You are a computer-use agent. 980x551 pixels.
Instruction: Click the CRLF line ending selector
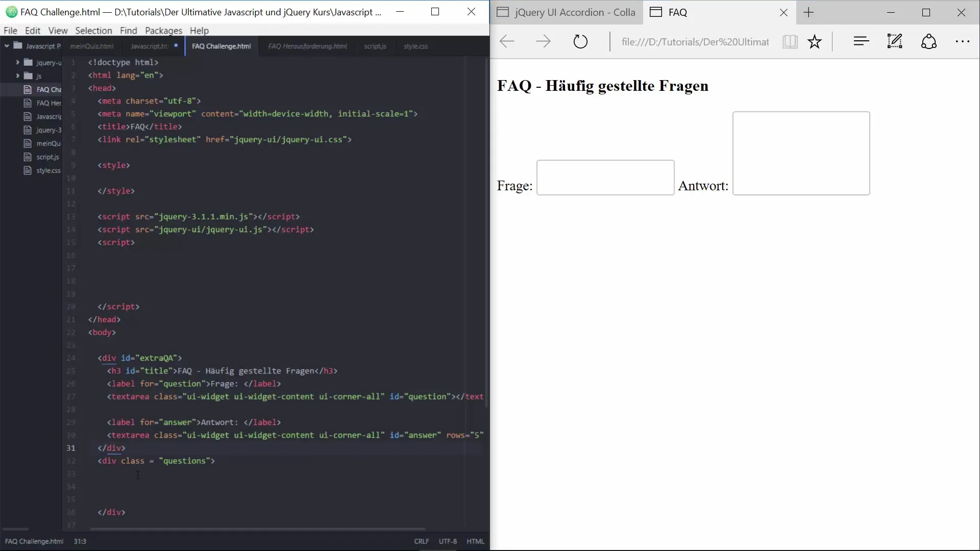[422, 541]
